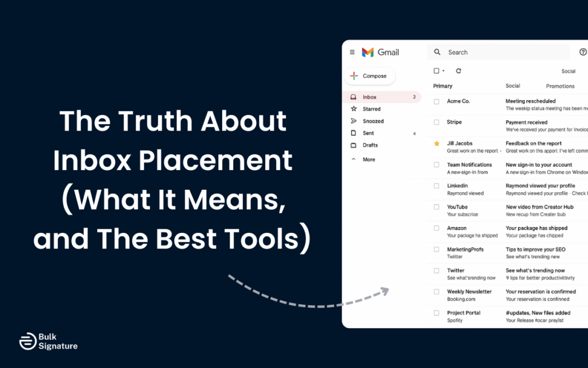The height and width of the screenshot is (368, 588).
Task: Switch to the Social tab
Action: coord(513,86)
